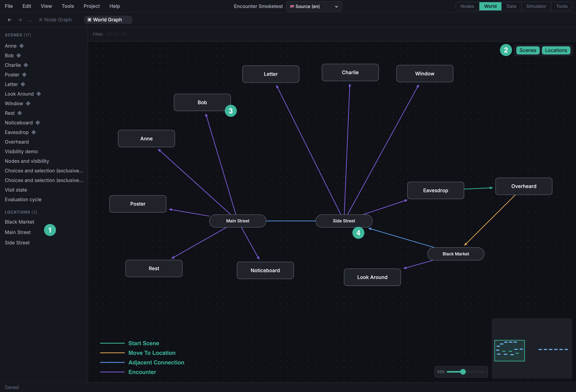Click the minimap viewport thumbnail
This screenshot has width=576, height=392.
(510, 351)
